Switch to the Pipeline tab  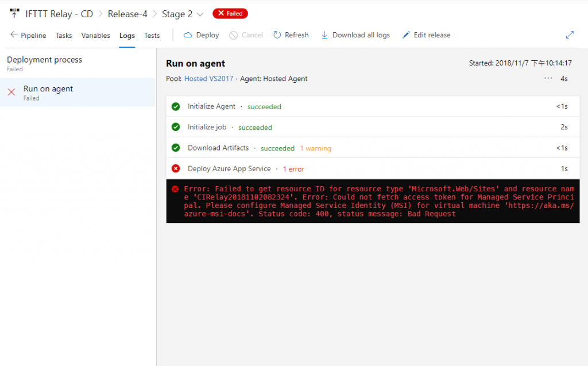pos(33,35)
